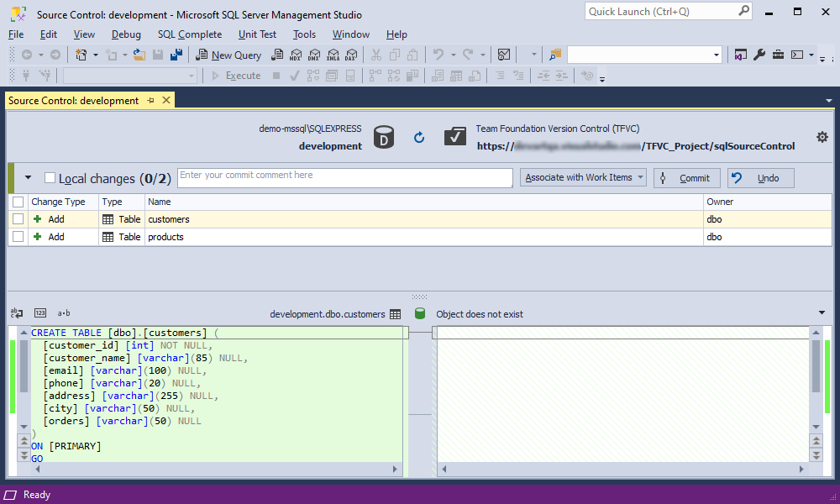Collapse the Local changes section
The image size is (840, 504).
(x=28, y=178)
